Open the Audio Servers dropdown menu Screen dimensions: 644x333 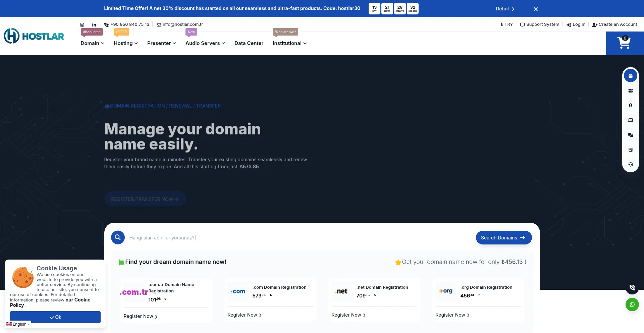tap(205, 43)
